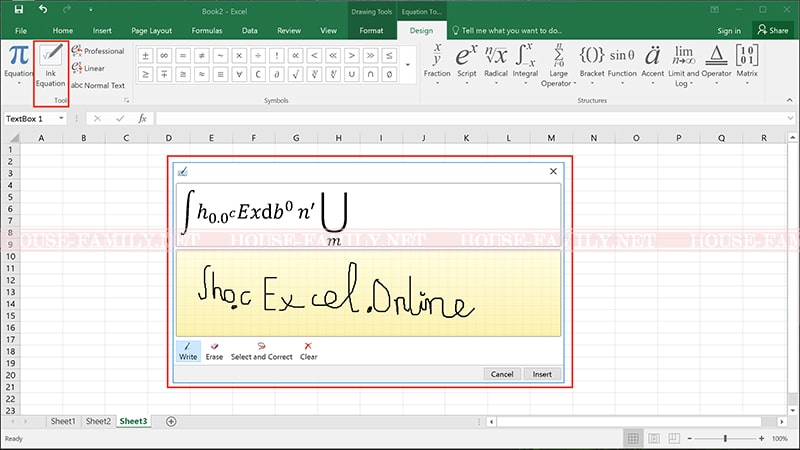Image resolution: width=800 pixels, height=450 pixels.
Task: Collapse the ribbon
Action: click(789, 100)
